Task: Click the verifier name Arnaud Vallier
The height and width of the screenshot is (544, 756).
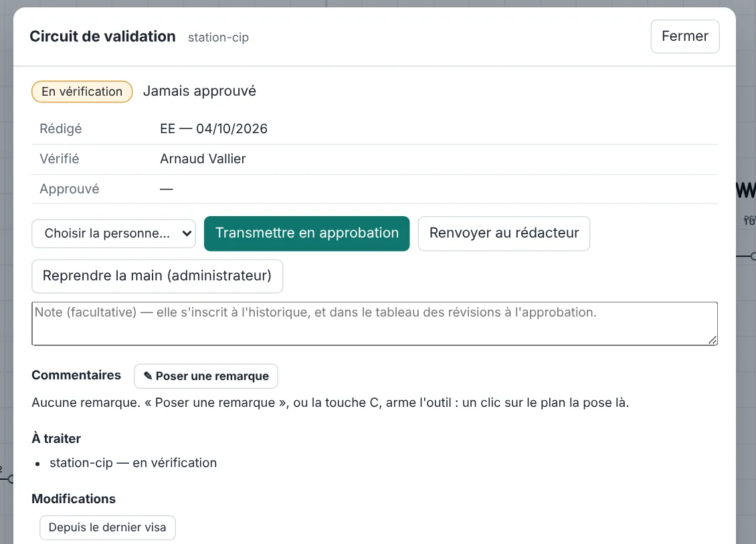Action: (x=203, y=159)
